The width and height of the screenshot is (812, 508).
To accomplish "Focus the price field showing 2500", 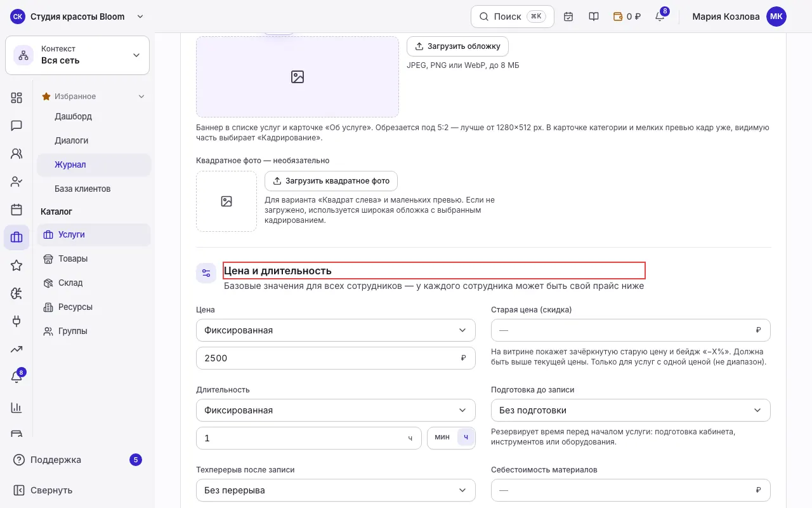I will coord(336,358).
